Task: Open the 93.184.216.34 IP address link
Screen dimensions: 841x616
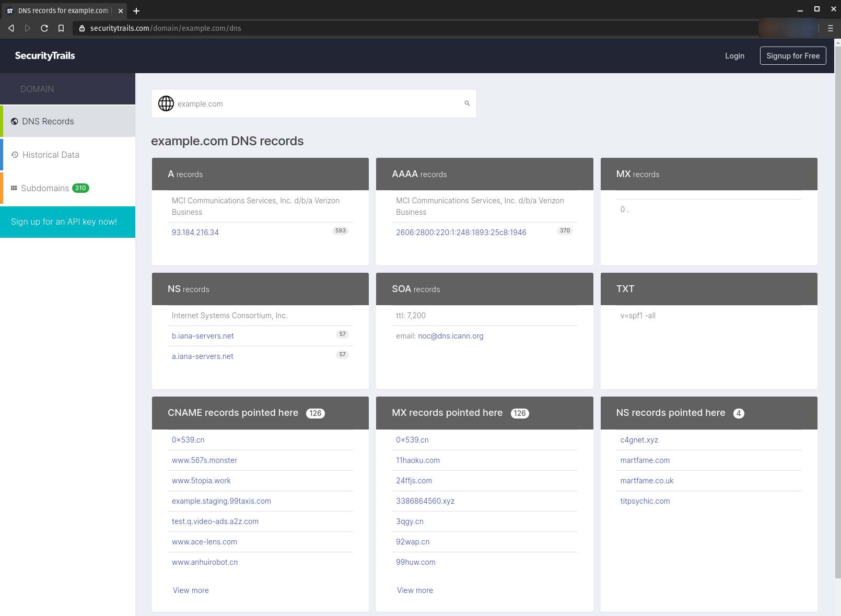Action: pyautogui.click(x=195, y=233)
